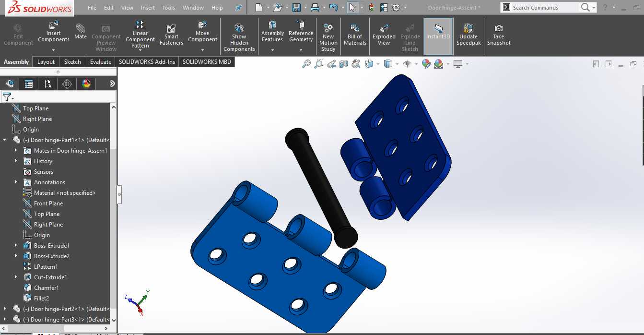Screen dimensions: 644x335
Task: Select Fillet2 in feature tree
Action: pyautogui.click(x=36, y=298)
